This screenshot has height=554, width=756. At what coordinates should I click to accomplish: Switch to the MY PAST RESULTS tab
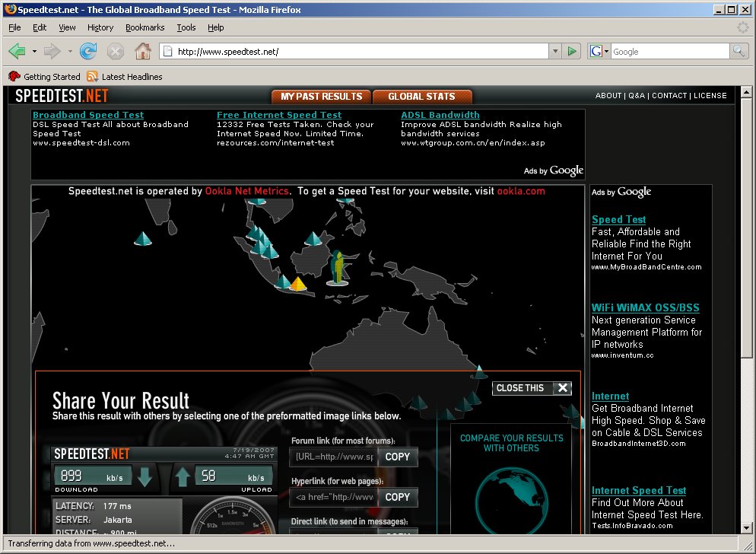321,97
